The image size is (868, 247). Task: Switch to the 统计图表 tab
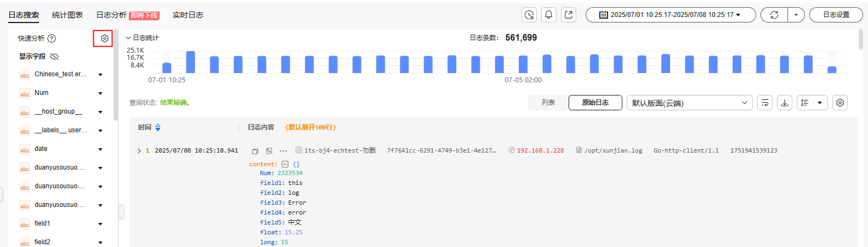67,15
